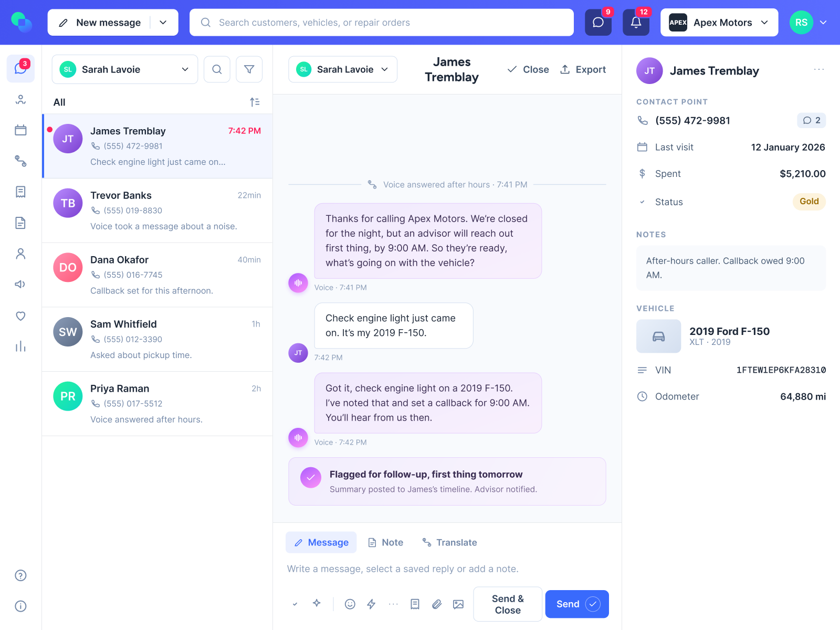Insert an emoji with the smiley icon

[350, 604]
